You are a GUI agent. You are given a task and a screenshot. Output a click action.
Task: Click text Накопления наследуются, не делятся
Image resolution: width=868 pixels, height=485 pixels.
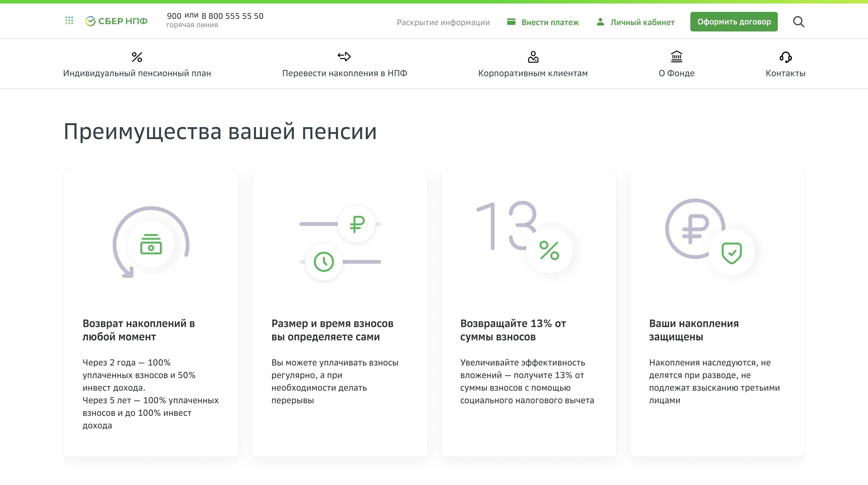click(714, 382)
